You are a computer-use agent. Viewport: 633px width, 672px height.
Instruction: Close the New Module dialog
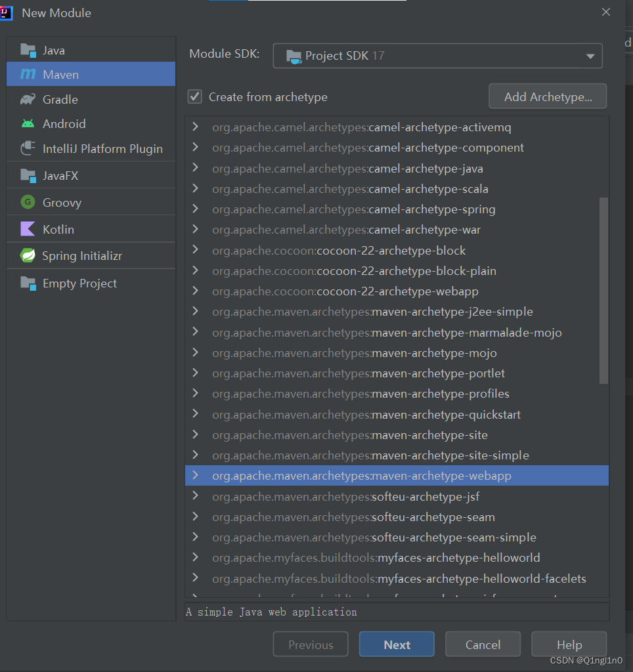[605, 12]
